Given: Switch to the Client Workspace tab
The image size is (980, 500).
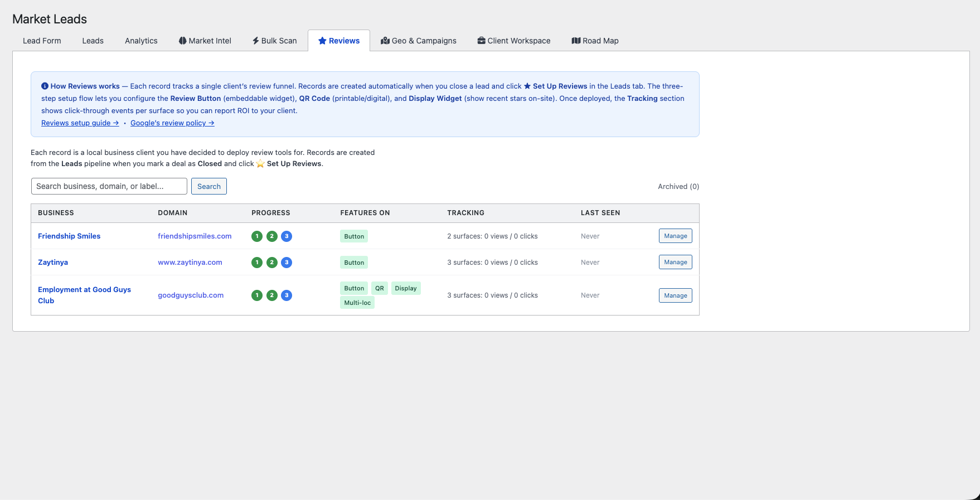Looking at the screenshot, I should (514, 41).
